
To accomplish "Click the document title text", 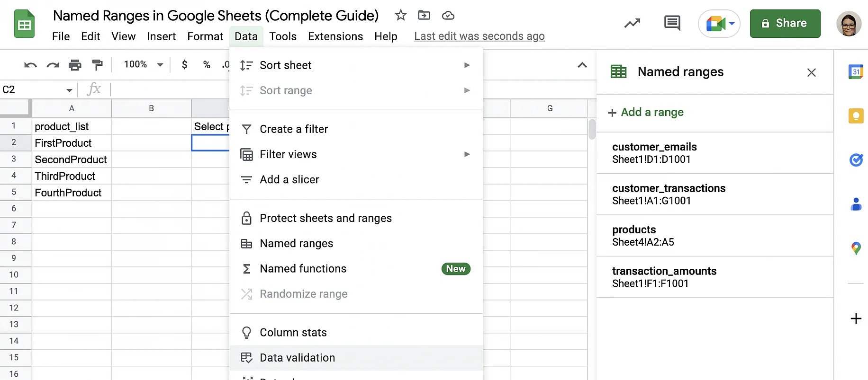I will tap(216, 16).
